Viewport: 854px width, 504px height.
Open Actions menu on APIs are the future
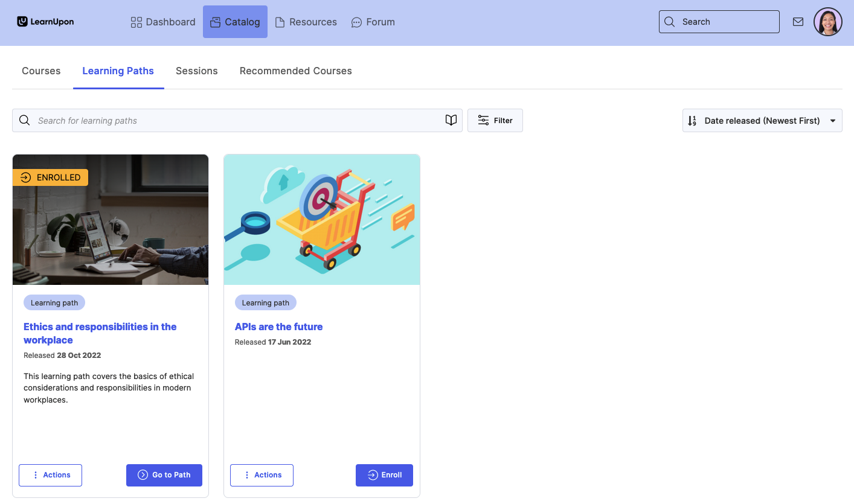(262, 475)
